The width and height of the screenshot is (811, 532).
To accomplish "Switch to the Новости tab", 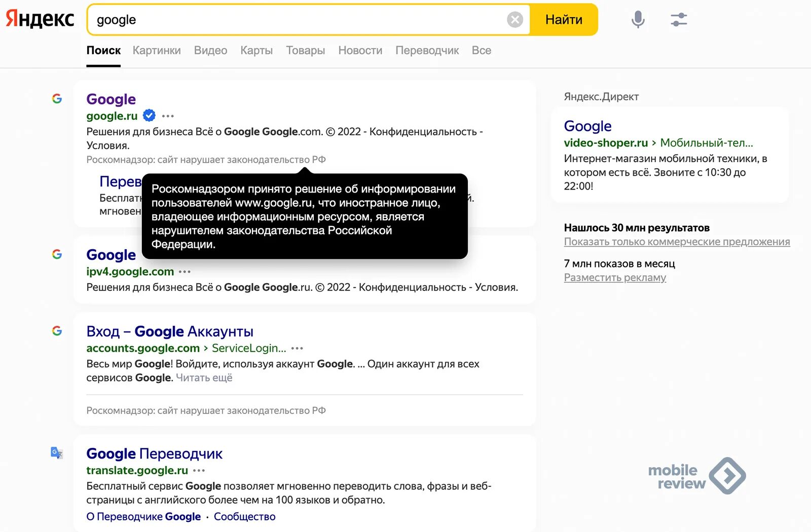I will (360, 51).
